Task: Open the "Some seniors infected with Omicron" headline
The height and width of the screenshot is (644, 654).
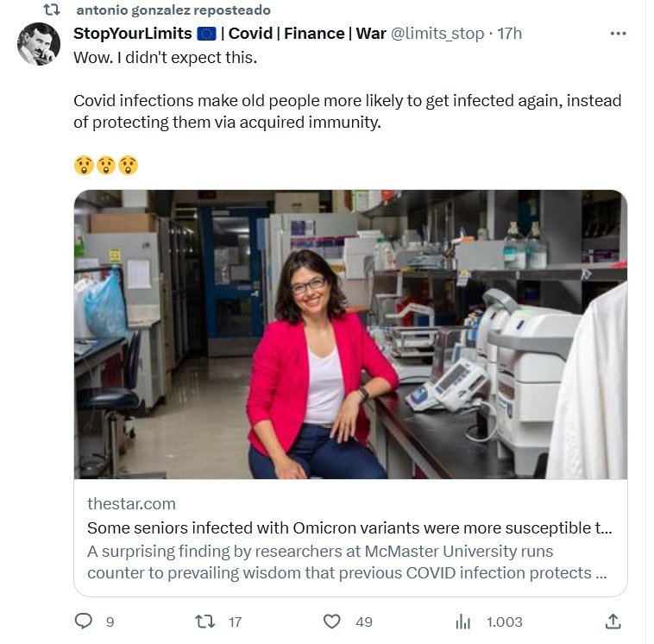Action: [x=349, y=527]
